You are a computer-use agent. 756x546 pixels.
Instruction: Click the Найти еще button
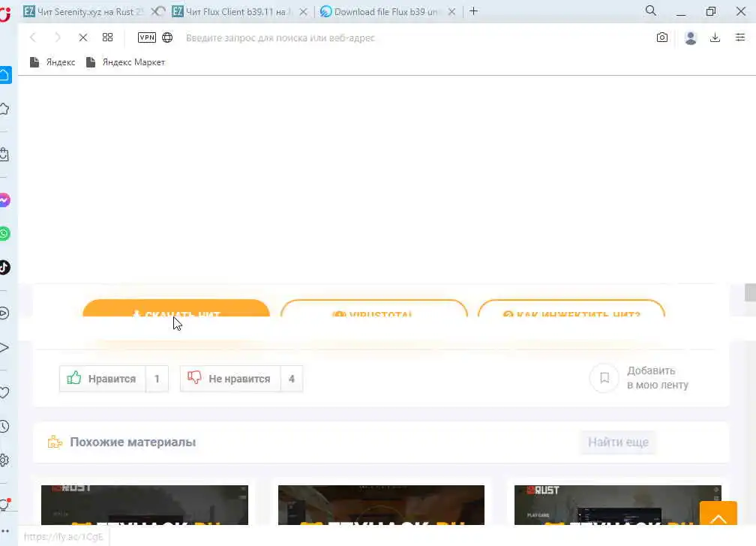[x=618, y=442]
